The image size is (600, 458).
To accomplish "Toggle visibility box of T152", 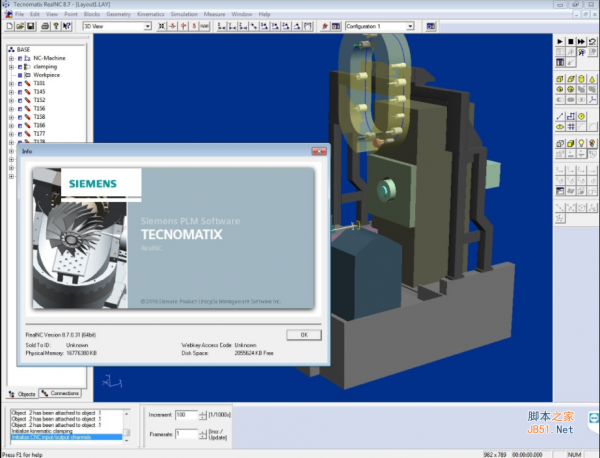I will coord(20,100).
